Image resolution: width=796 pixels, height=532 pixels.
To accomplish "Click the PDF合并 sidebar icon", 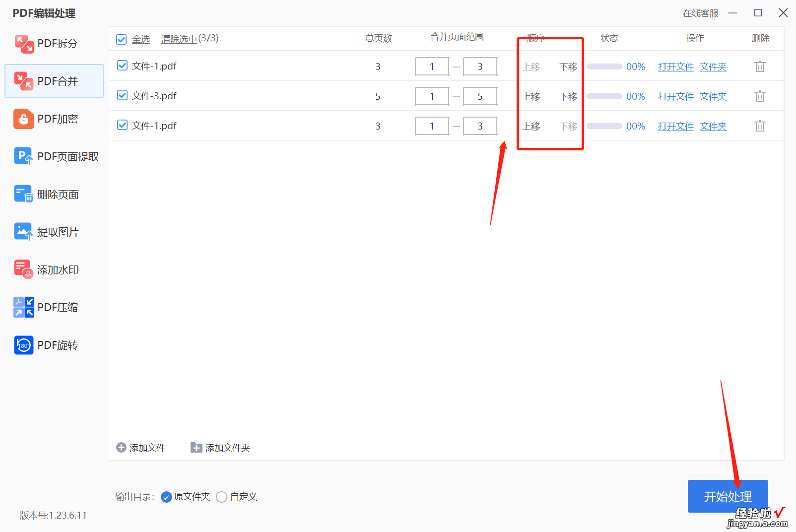I will [24, 81].
